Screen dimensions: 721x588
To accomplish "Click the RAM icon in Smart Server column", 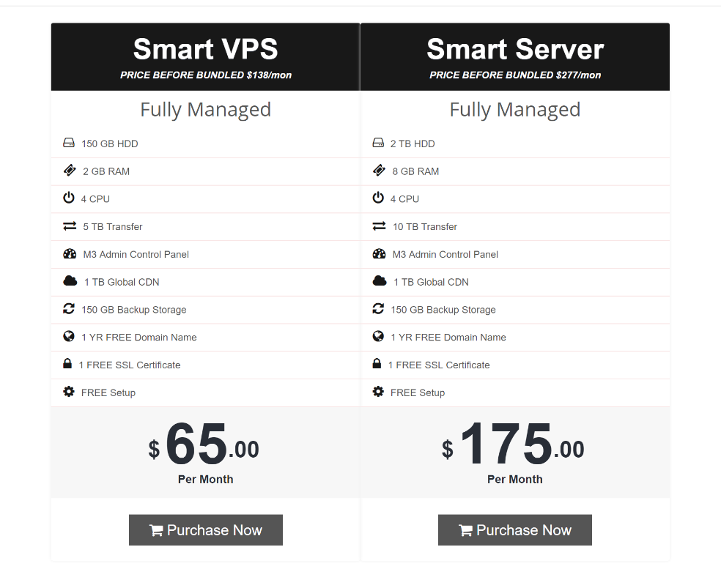I will click(378, 171).
